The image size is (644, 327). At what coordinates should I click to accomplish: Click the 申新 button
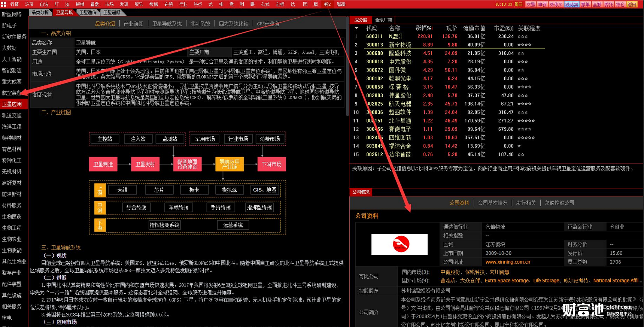pos(542,4)
